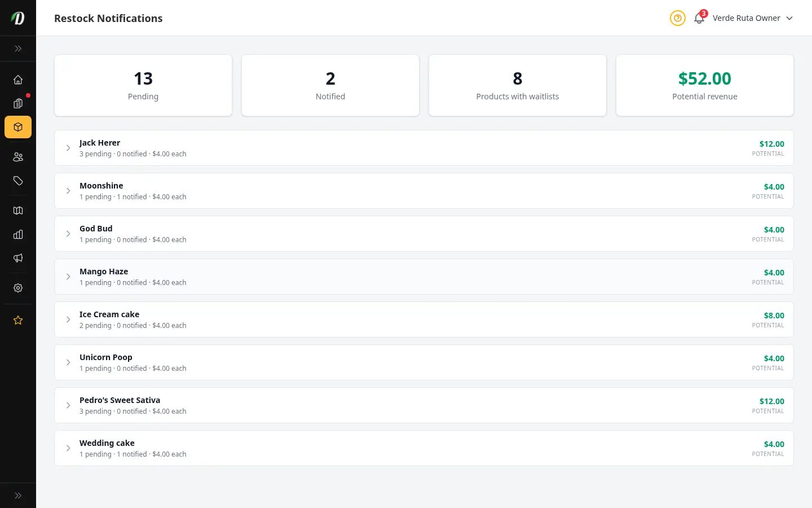Click the Mango Haze product name

coord(104,271)
